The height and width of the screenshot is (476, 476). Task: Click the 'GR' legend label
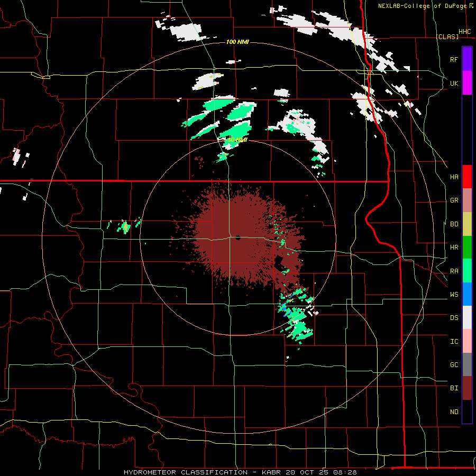[x=454, y=200]
